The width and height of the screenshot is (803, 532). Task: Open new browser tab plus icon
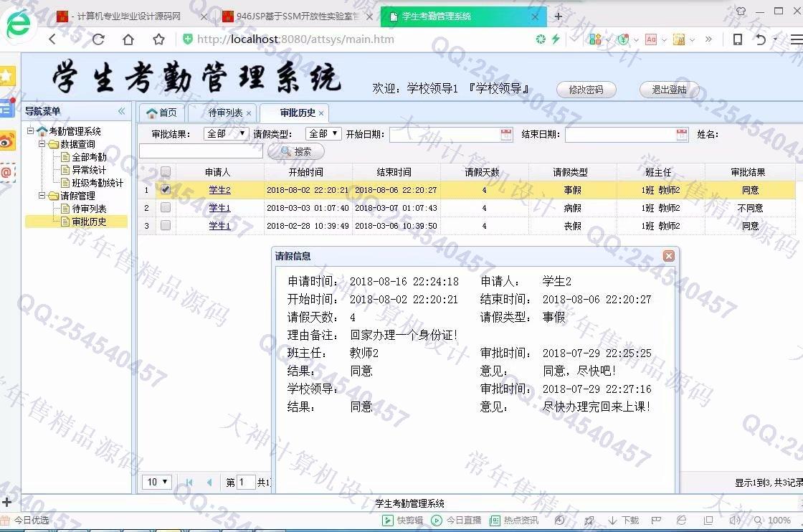(559, 16)
